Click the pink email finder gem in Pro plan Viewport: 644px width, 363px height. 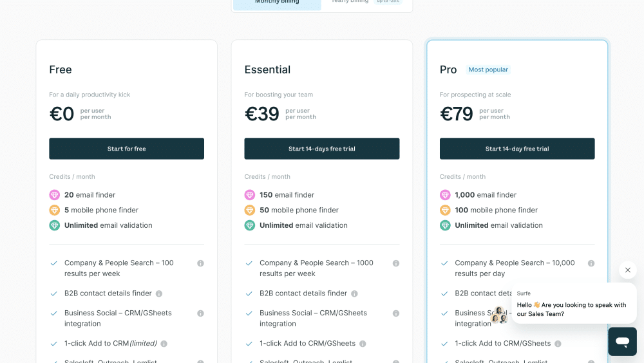(445, 194)
